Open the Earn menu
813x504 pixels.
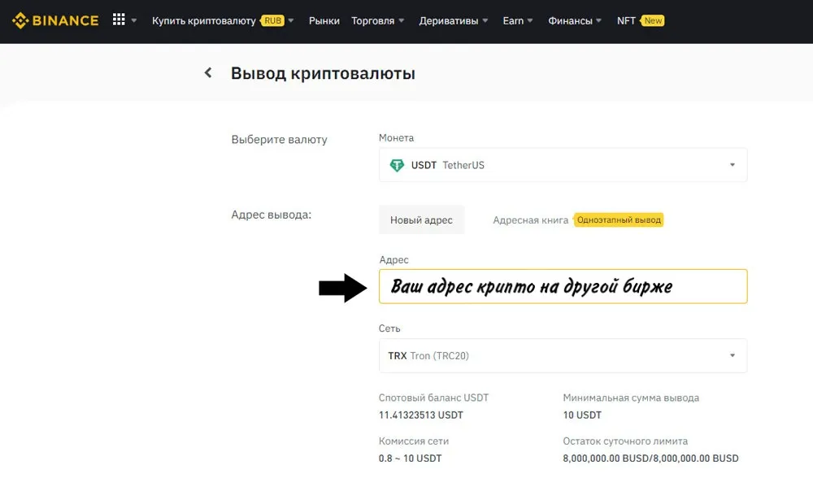pos(513,20)
